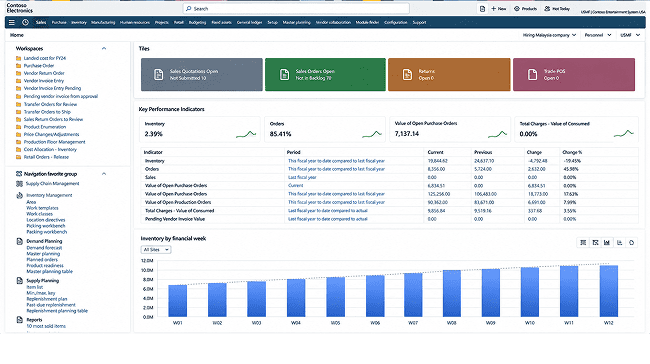Click the Demand Planning document icon
The width and height of the screenshot is (650, 364).
19,241
